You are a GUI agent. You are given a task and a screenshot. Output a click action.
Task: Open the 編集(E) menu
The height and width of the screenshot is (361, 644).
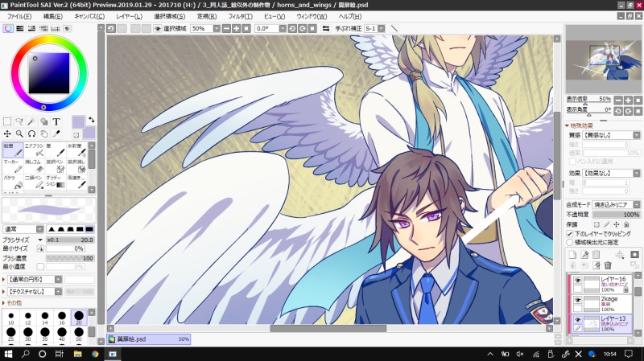click(x=53, y=16)
